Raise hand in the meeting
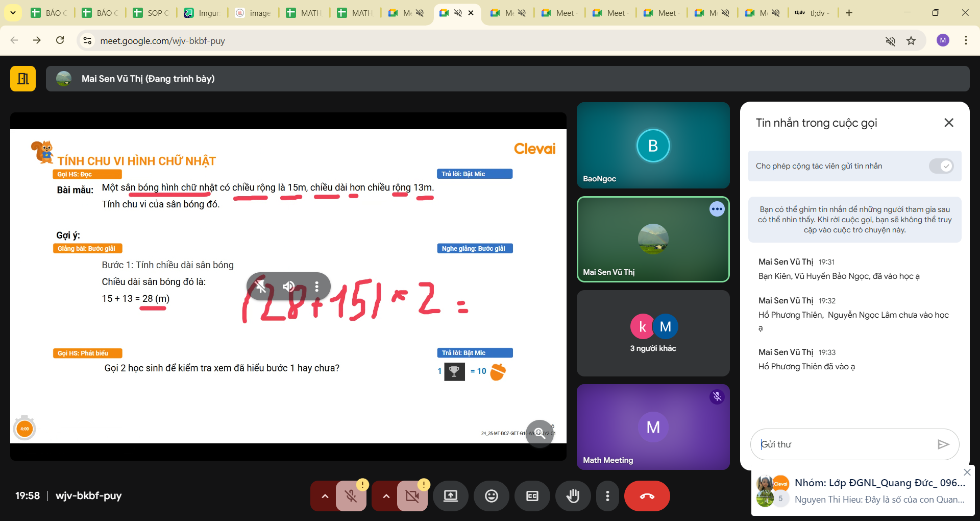 (573, 496)
